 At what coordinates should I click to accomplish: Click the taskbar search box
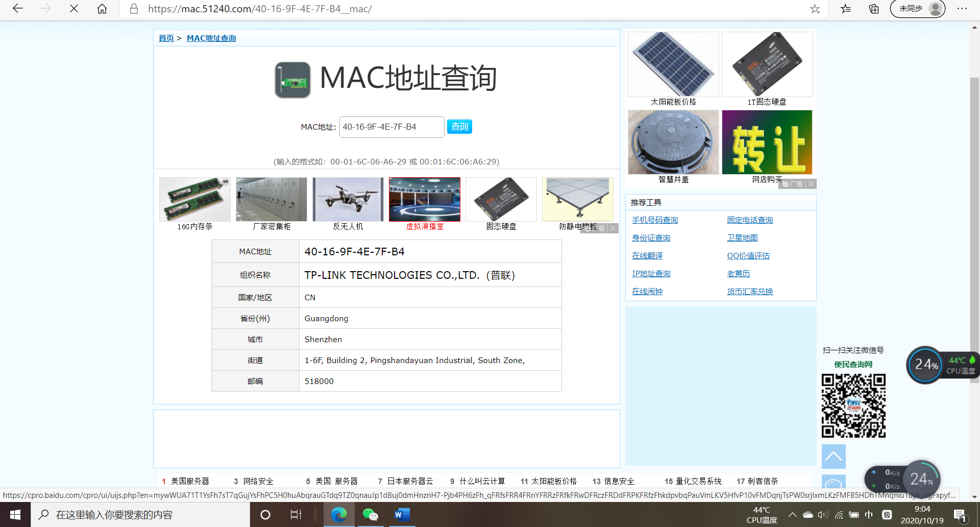coord(140,515)
